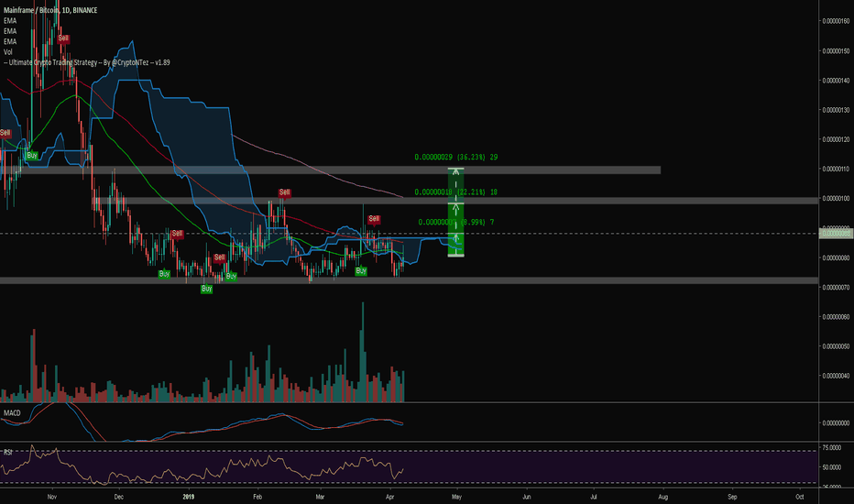Click the RSI pane label

tap(8, 453)
